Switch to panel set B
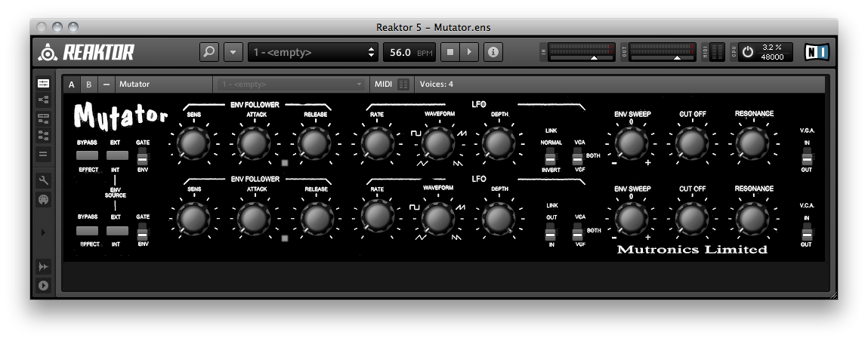Screen dimensions: 868x341 point(88,84)
